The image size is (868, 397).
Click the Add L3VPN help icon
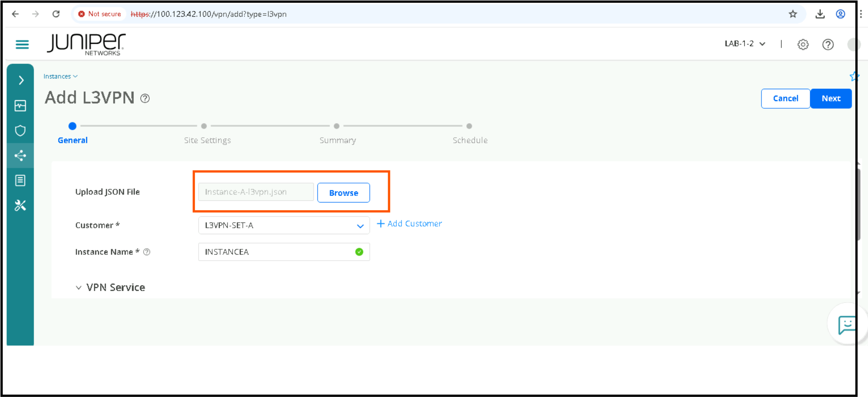point(145,98)
